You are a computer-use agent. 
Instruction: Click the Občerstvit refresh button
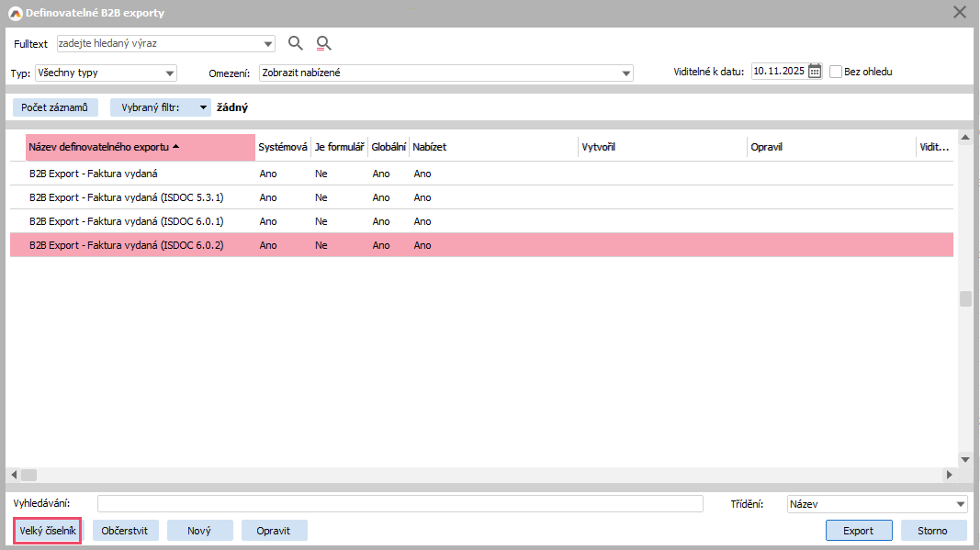click(125, 531)
